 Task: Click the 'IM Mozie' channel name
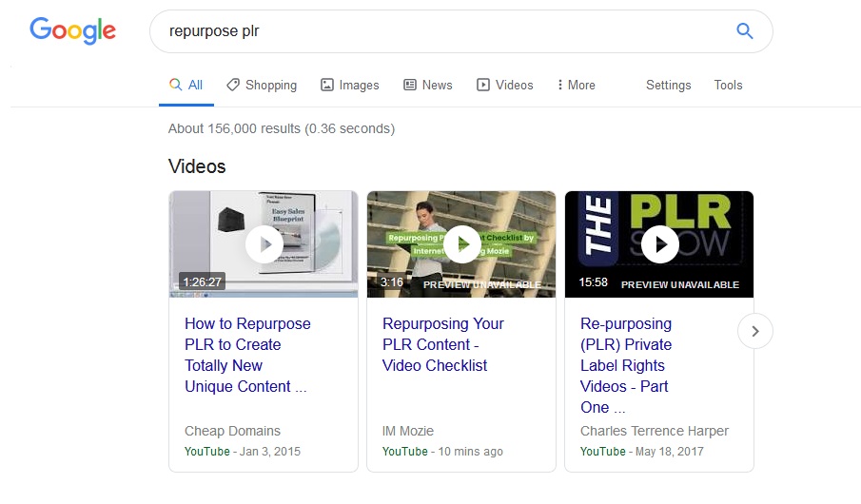[408, 431]
